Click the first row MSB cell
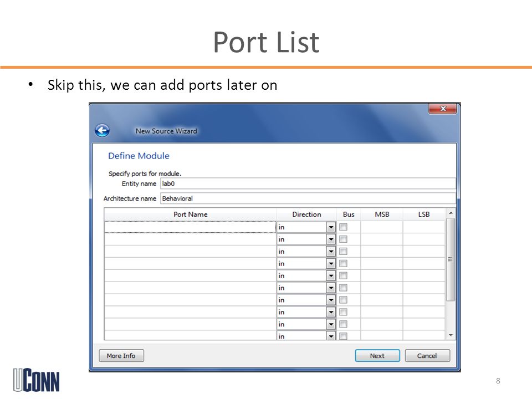The image size is (532, 399). [382, 227]
